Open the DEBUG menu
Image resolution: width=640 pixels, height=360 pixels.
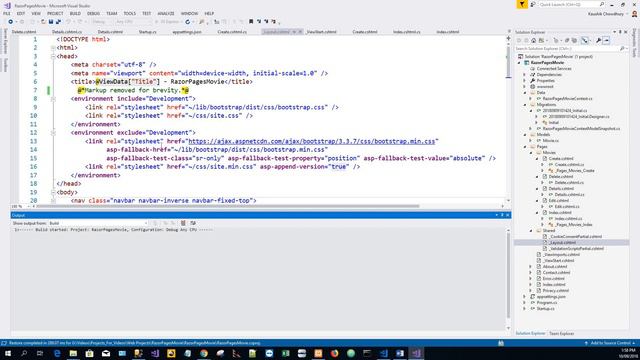point(93,13)
